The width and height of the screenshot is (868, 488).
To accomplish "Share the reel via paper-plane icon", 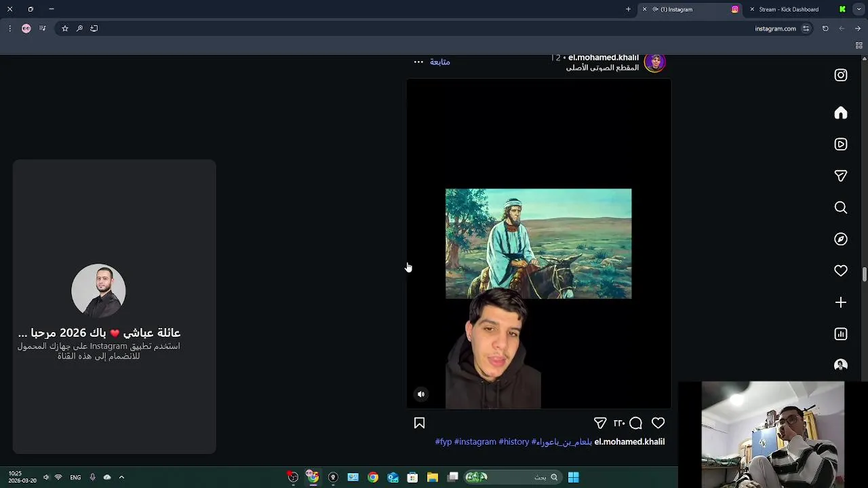I will click(600, 423).
